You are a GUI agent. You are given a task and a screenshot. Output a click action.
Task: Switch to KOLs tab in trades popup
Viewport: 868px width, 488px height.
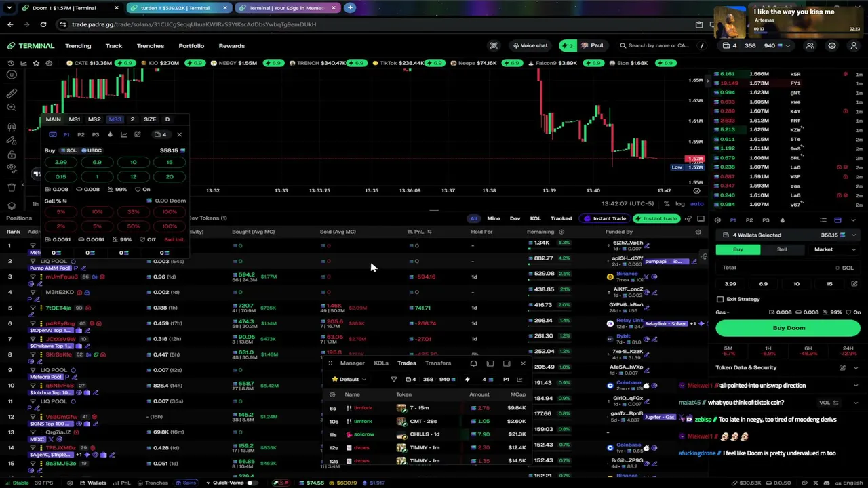(x=381, y=363)
